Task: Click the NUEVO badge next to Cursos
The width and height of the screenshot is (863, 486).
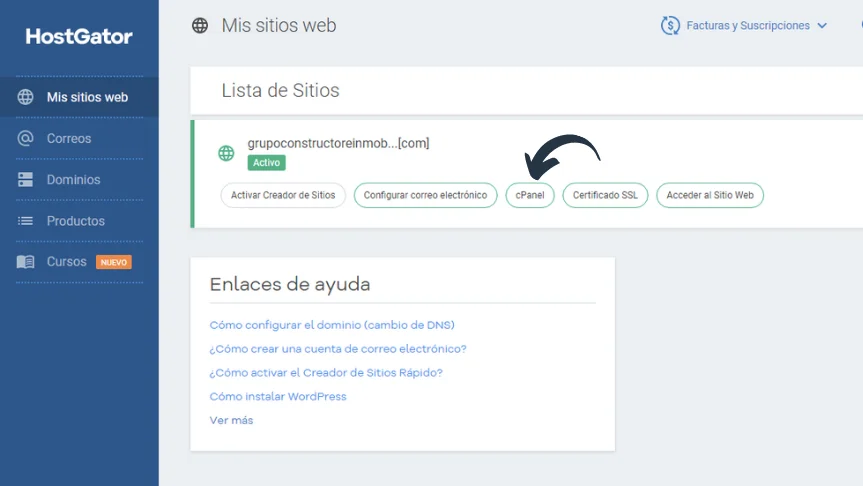Action: pos(113,262)
